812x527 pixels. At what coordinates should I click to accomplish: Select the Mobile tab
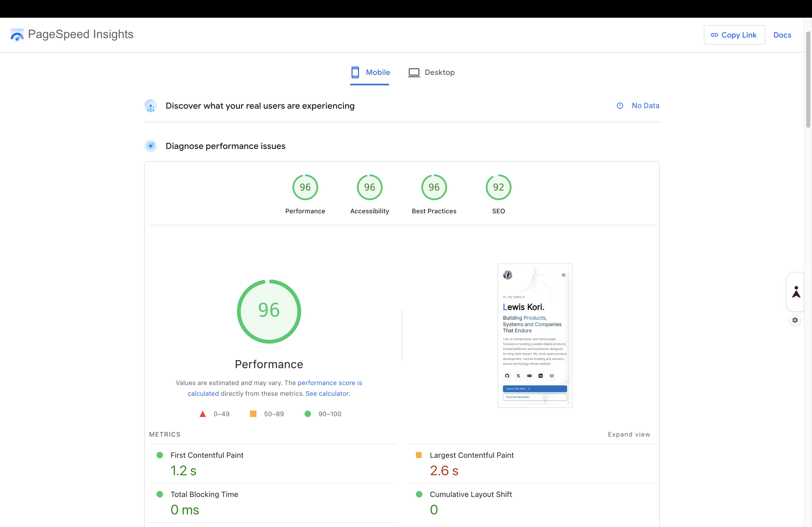tap(370, 72)
